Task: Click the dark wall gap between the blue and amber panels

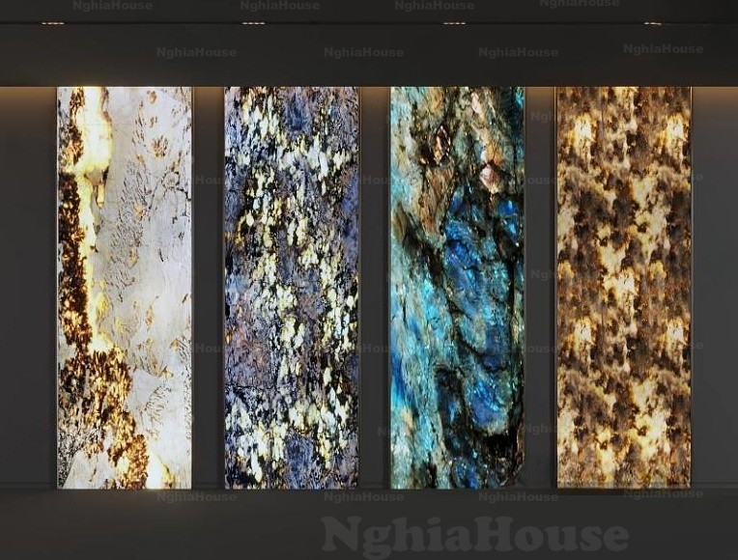Action: pyautogui.click(x=540, y=288)
